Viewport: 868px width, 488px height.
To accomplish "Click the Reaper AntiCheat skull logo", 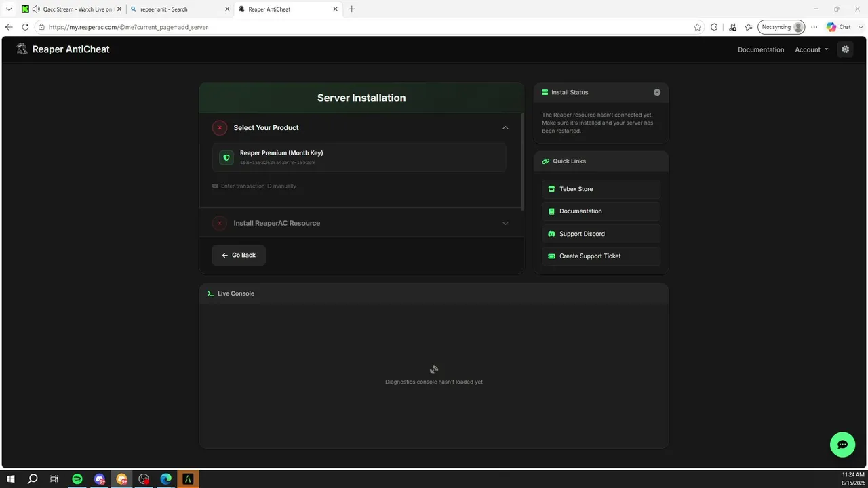I will point(22,49).
